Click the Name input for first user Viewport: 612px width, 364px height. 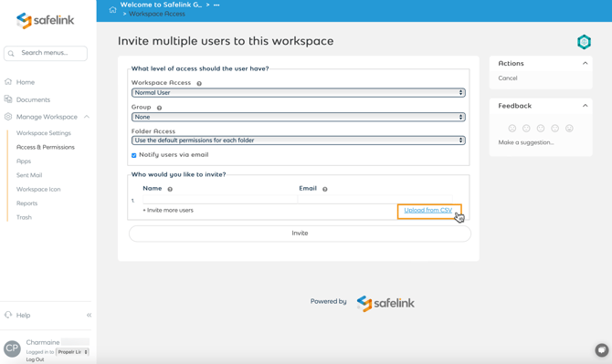220,200
